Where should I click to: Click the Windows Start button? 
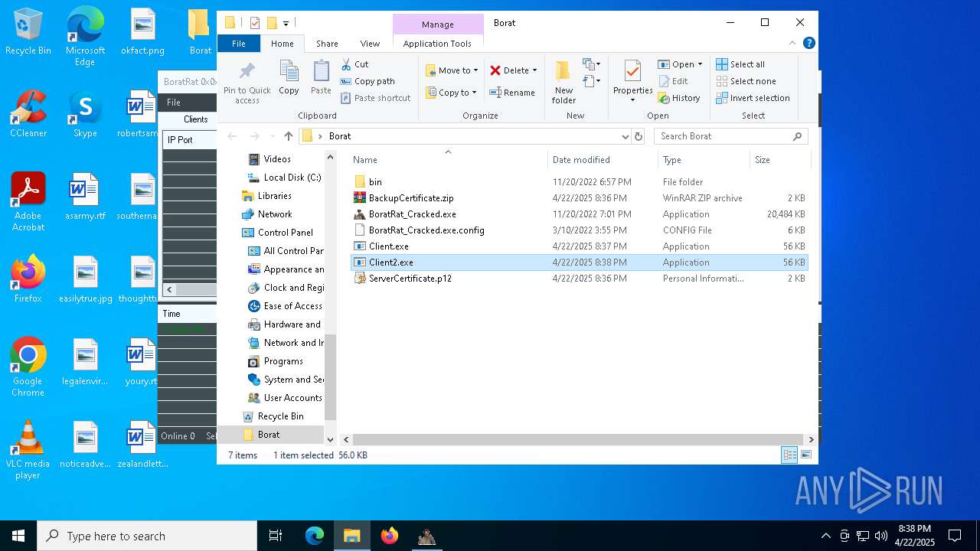pyautogui.click(x=18, y=536)
